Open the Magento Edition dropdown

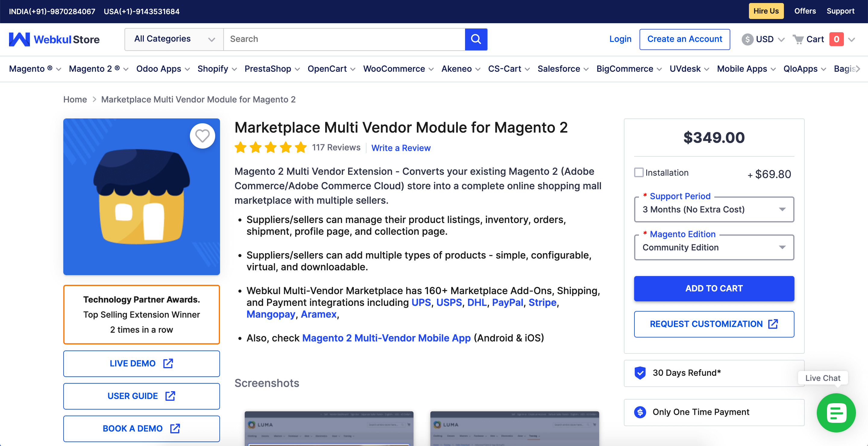[x=714, y=248]
